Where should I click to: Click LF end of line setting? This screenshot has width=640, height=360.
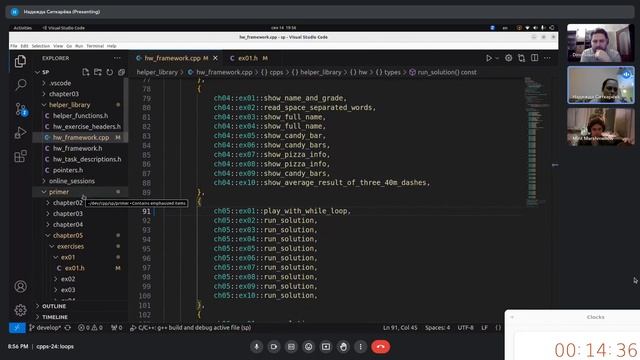click(x=484, y=328)
